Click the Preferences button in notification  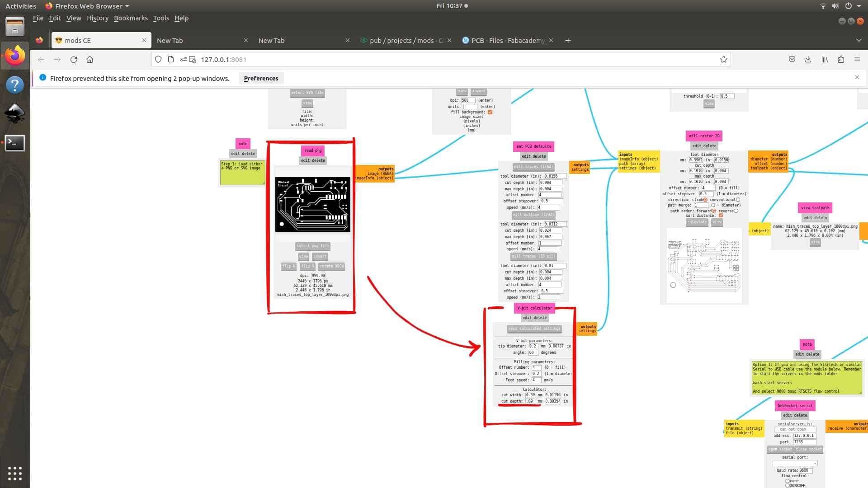pos(261,78)
